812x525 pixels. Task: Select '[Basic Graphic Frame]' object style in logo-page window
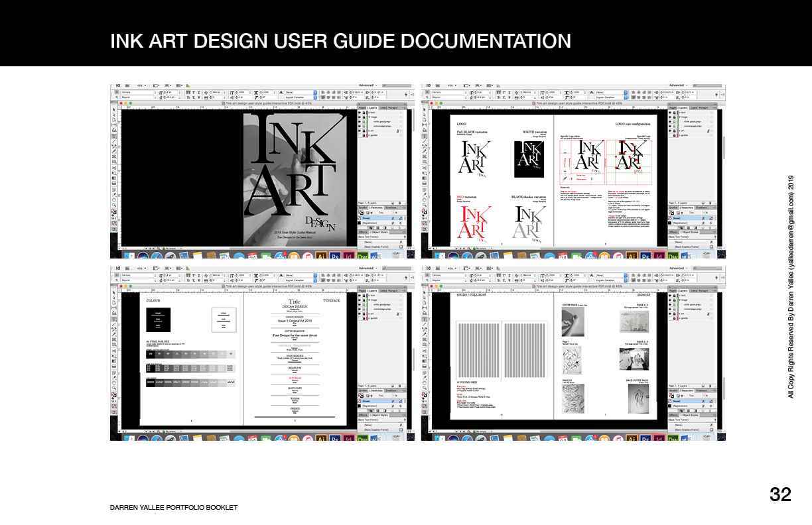click(x=693, y=247)
